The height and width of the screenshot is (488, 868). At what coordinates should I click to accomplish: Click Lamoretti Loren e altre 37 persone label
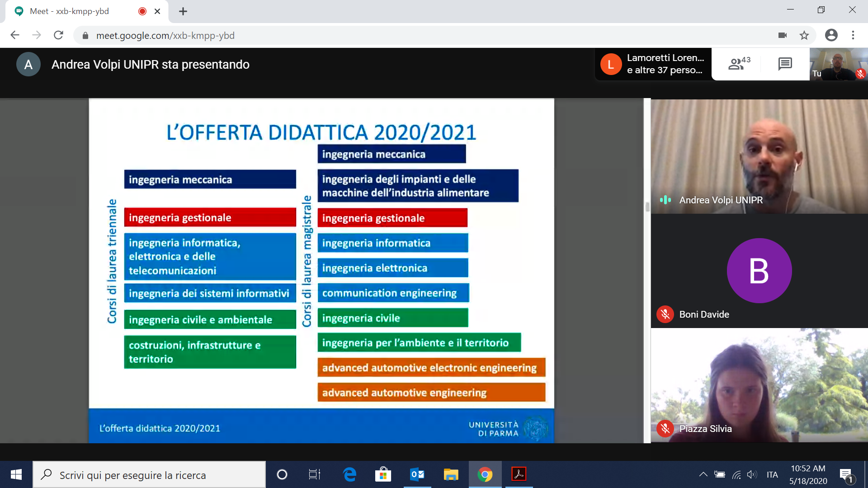click(665, 64)
